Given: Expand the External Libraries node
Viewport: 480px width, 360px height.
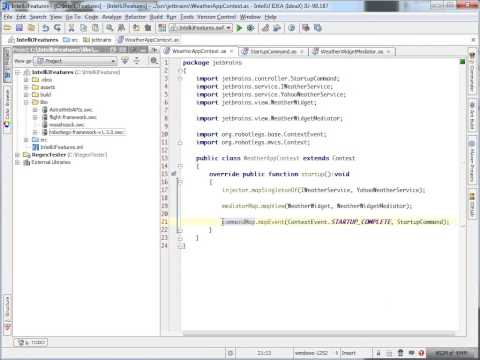Looking at the screenshot, I should pos(18,162).
